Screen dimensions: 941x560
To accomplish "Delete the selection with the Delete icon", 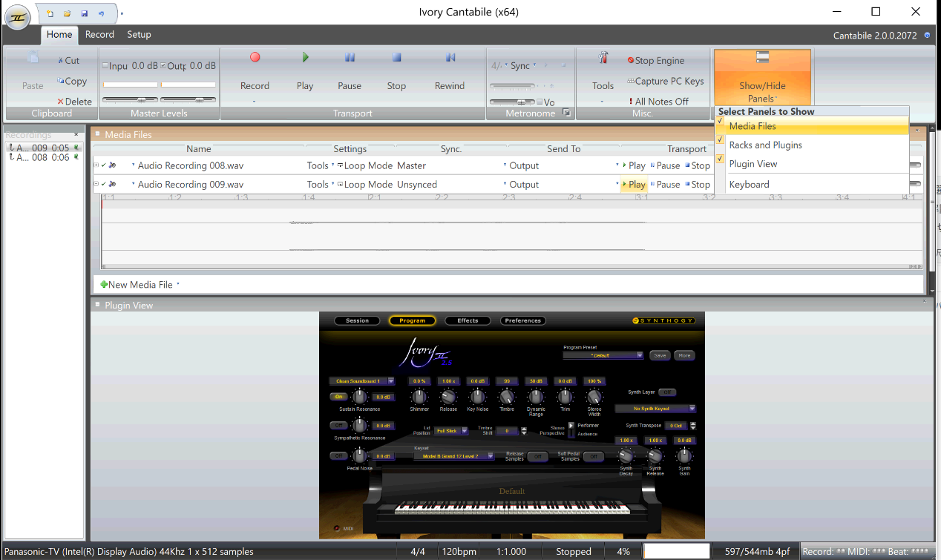I will pos(61,102).
